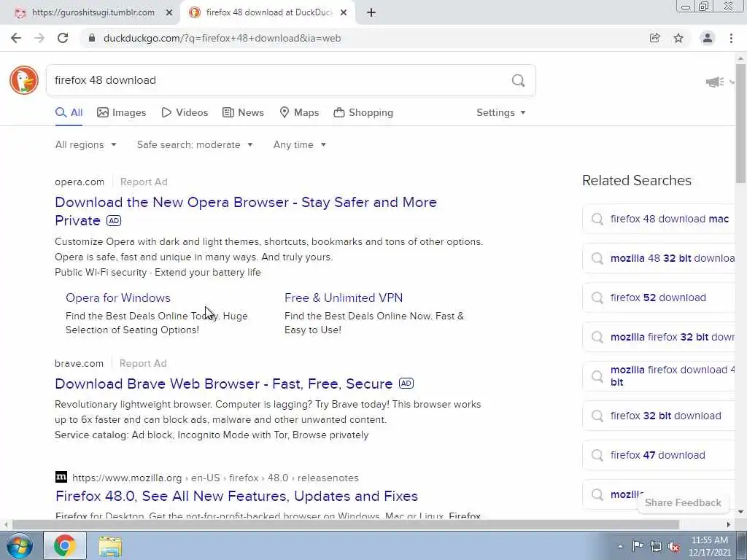
Task: Open Chrome three-dot menu
Action: 731,38
